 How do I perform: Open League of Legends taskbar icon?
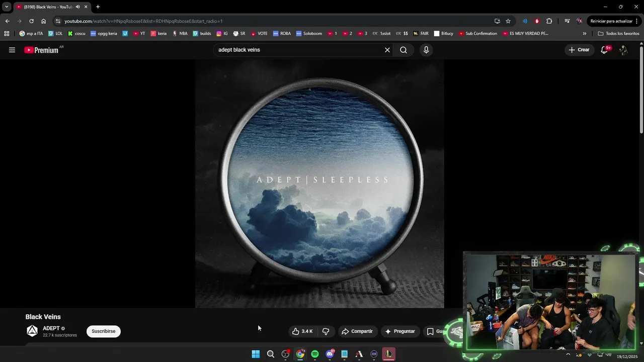389,354
